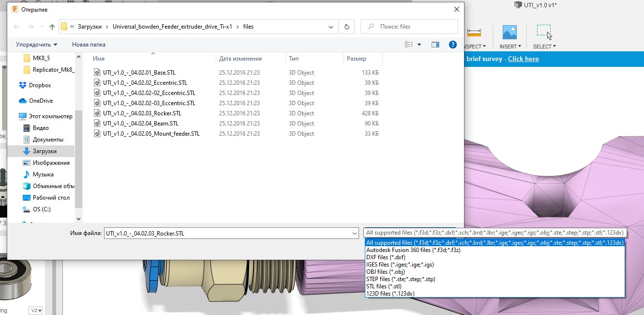Toggle the preview pane icon
Image resolution: width=644 pixels, height=315 pixels.
[x=435, y=45]
